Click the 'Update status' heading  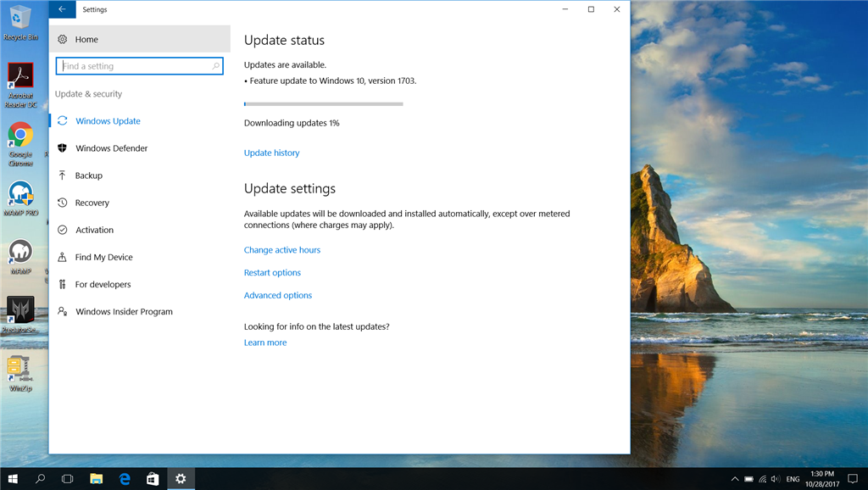coord(285,41)
